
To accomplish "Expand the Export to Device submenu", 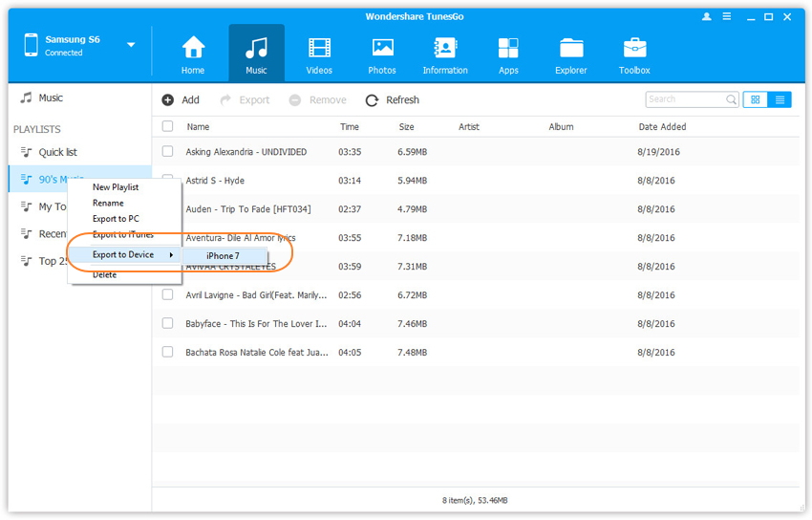I will (x=124, y=254).
